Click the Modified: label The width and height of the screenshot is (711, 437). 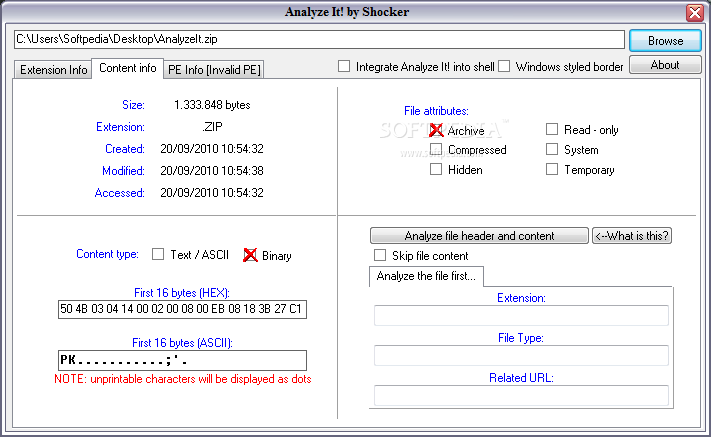tap(123, 171)
